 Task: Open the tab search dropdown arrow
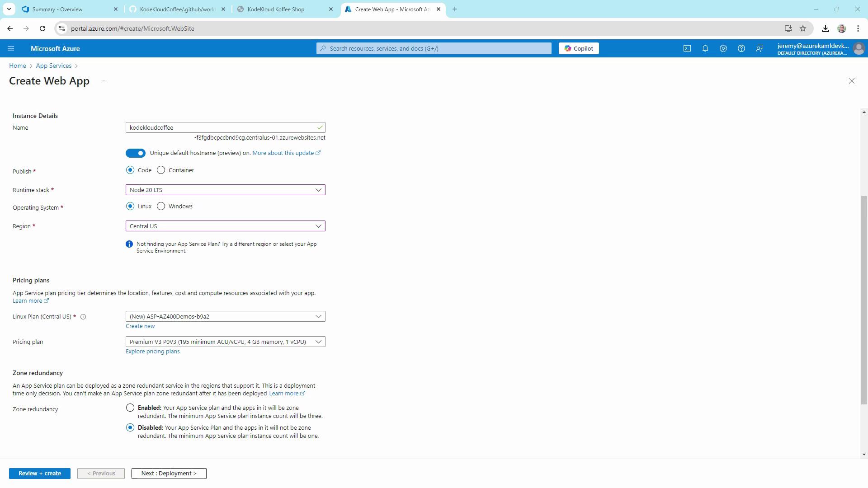point(9,9)
